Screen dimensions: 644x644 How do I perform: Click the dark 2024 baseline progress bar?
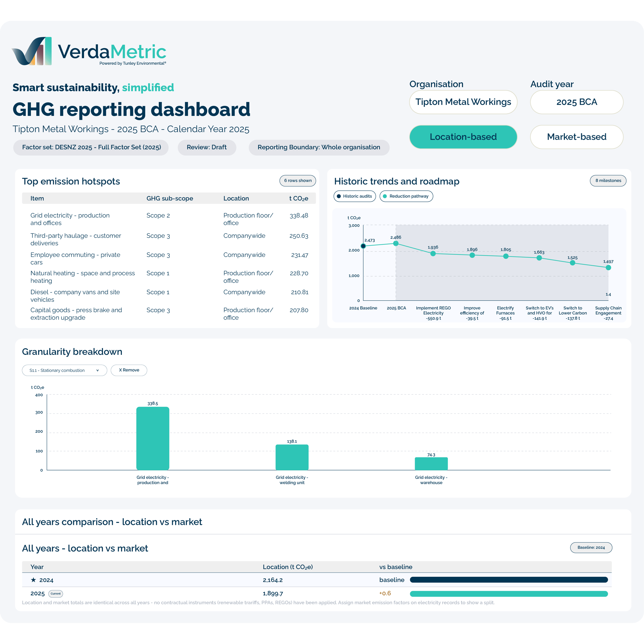point(509,580)
